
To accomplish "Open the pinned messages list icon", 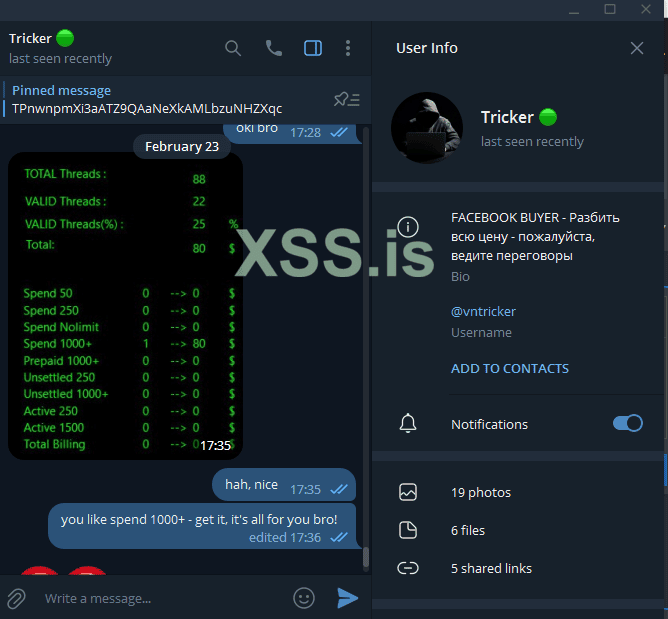I will click(347, 99).
